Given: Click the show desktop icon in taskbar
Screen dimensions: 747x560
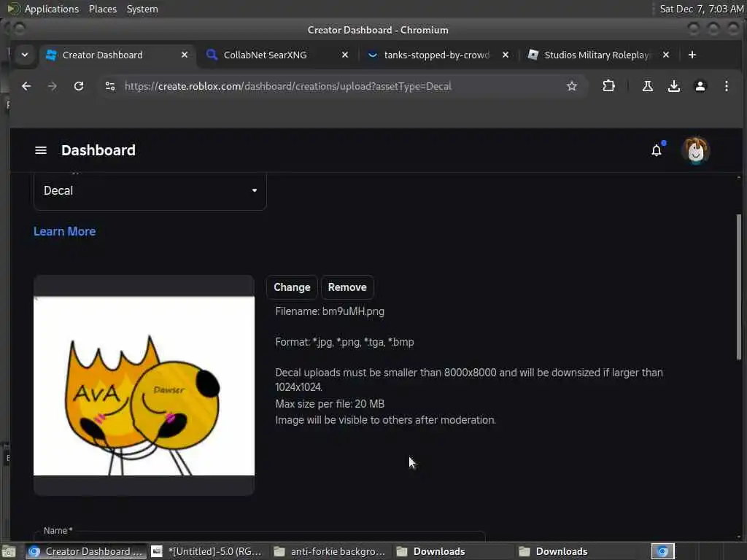Looking at the screenshot, I should pos(9,552).
